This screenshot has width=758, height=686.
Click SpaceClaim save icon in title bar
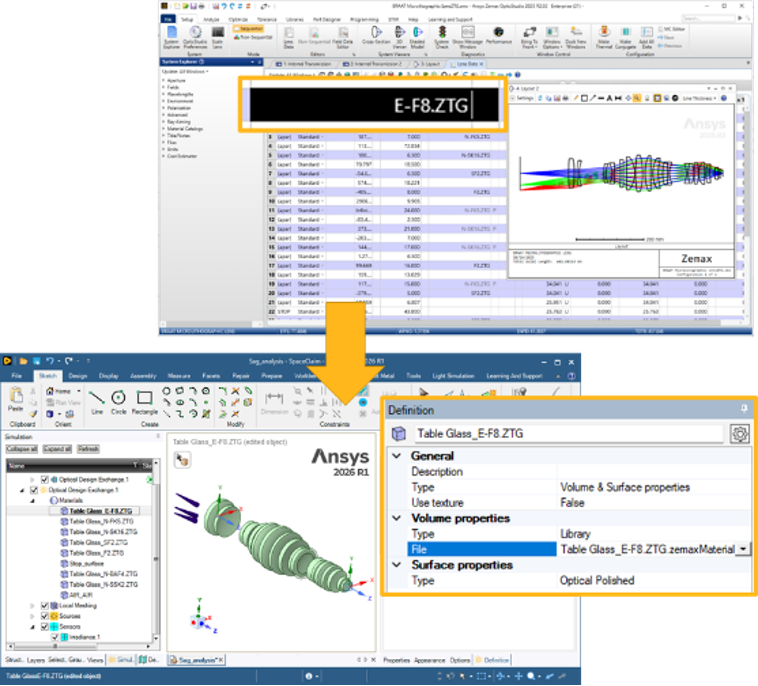pos(37,361)
